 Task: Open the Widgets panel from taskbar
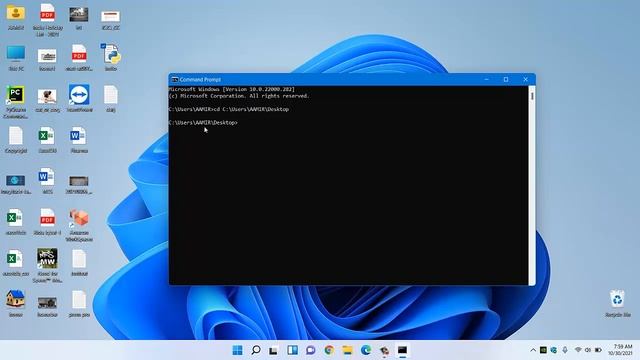pyautogui.click(x=292, y=350)
